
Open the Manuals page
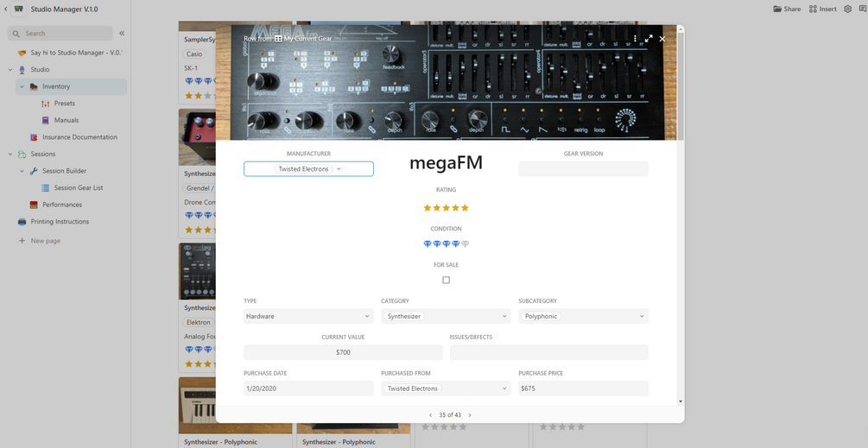[67, 120]
